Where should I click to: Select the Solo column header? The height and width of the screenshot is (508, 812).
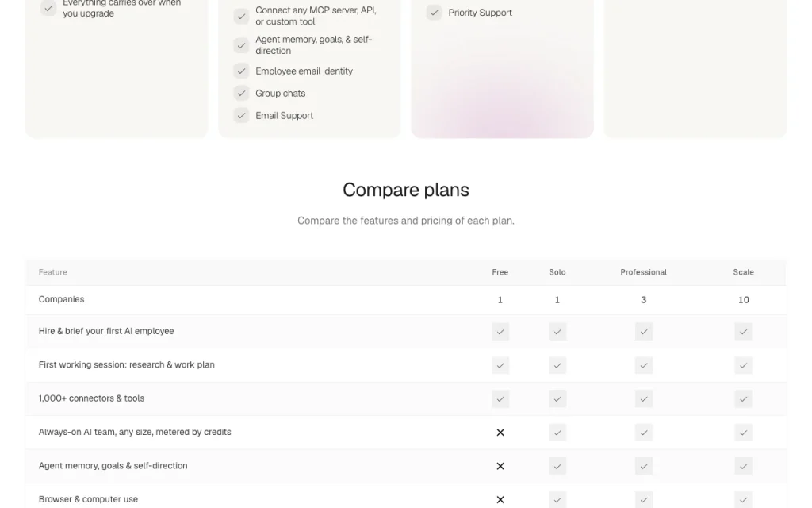click(557, 272)
